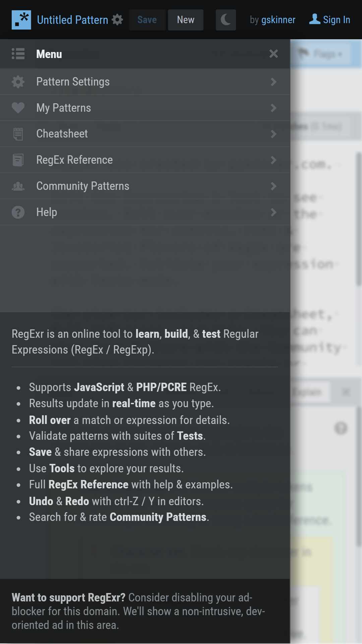Expand Community Patterns with its chevron
Viewport: 362px width, 644px height.
tap(274, 186)
